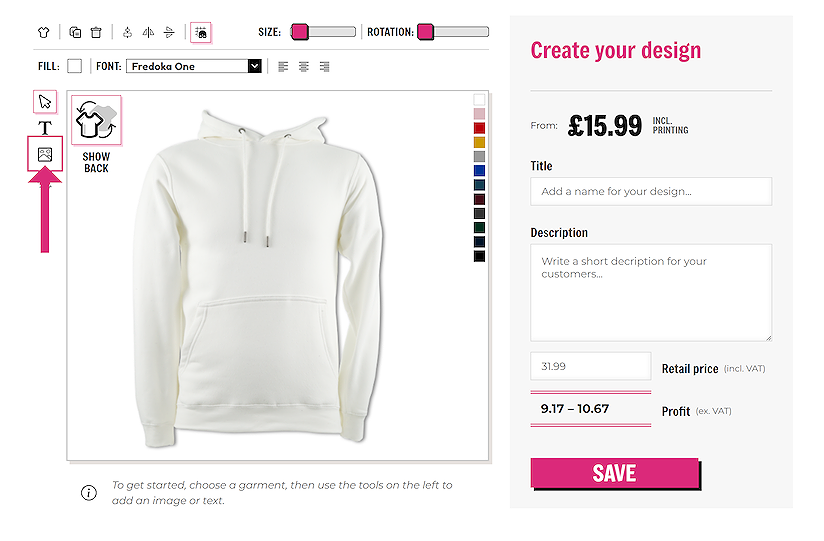Select the pointer selection tool
Viewport: 824px width, 541px height.
(45, 102)
